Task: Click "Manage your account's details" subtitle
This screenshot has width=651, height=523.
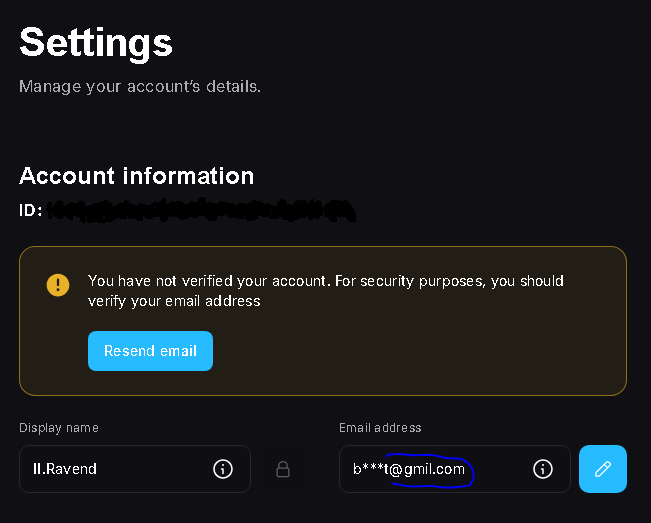Action: [x=140, y=87]
